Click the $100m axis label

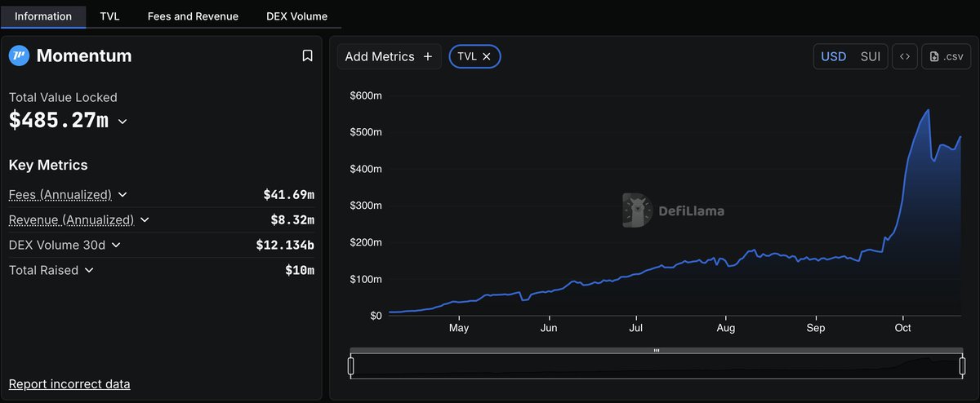click(366, 279)
